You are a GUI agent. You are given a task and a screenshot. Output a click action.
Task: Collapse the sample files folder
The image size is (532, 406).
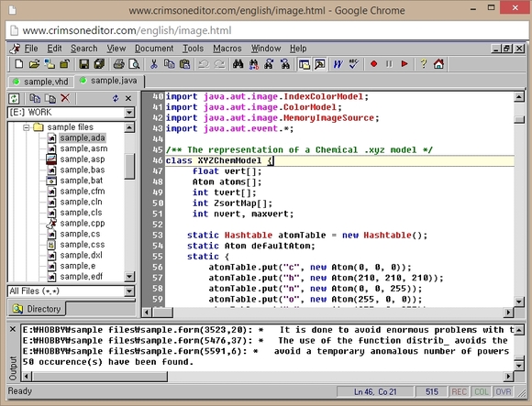click(26, 127)
